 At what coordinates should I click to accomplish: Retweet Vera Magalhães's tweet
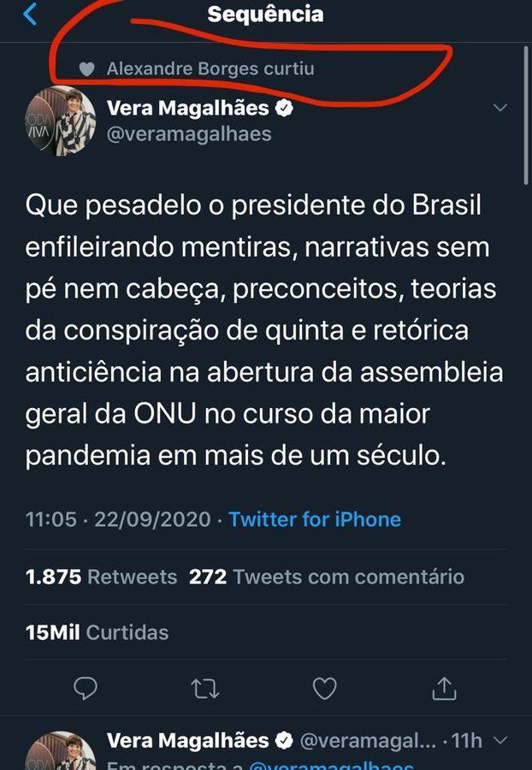(x=204, y=688)
